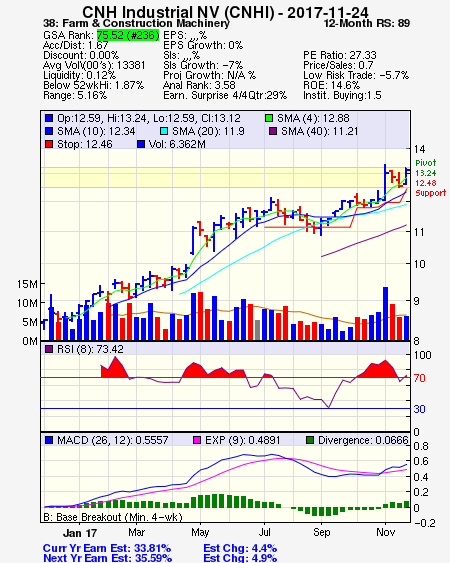Click the tallest blue volume bar in November
This screenshot has height=563, width=450.
pyautogui.click(x=385, y=313)
